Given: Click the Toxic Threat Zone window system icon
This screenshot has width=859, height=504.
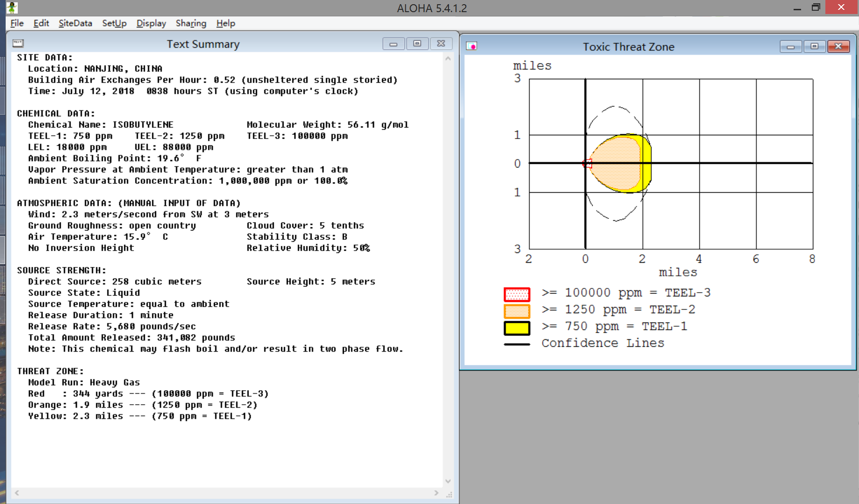Looking at the screenshot, I should (x=472, y=46).
